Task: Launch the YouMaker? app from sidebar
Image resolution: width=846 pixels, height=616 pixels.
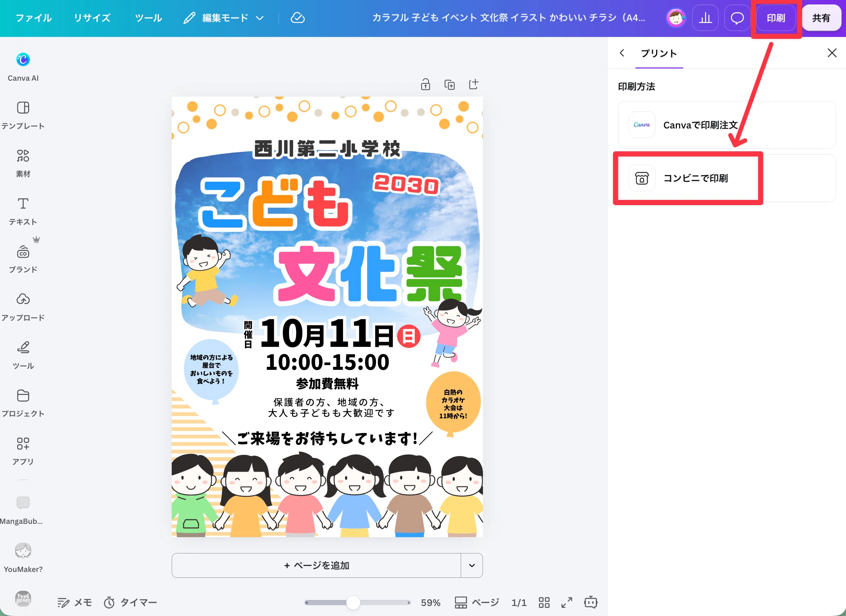Action: click(x=23, y=558)
